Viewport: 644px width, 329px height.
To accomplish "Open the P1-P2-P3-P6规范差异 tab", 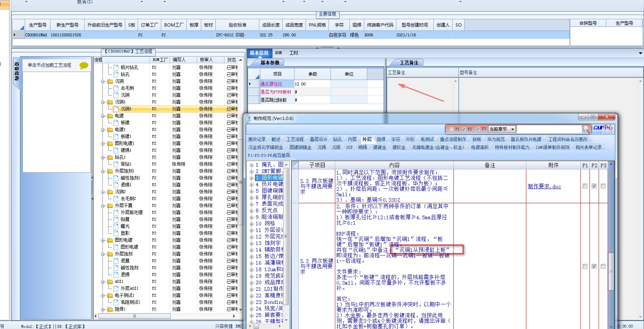I will 269,155.
